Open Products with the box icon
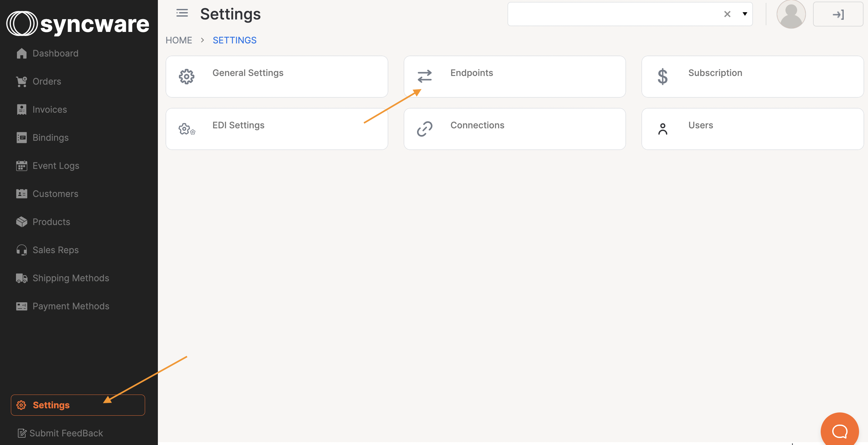 [x=21, y=222]
